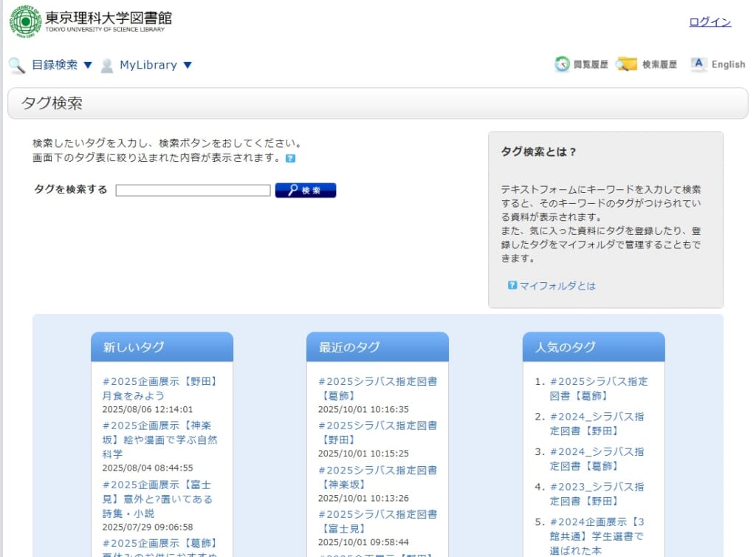The image size is (756, 557).
Task: Open popular tag 2023_シラバス指定図書【野田】
Action: (x=597, y=493)
